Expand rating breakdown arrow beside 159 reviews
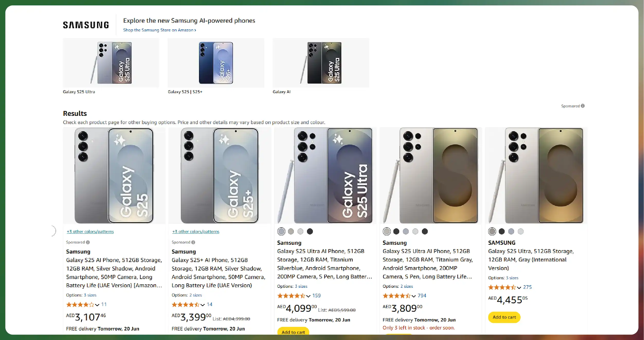This screenshot has width=644, height=340. point(308,296)
